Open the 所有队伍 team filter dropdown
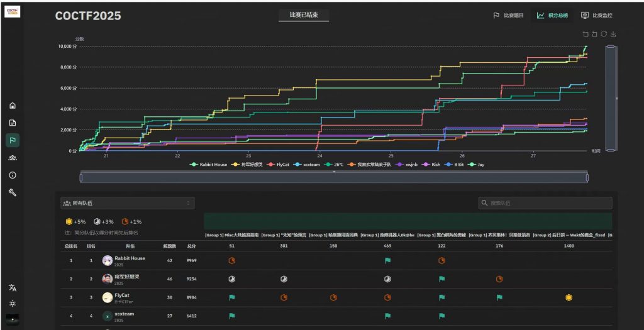644x330 pixels. [x=127, y=203]
